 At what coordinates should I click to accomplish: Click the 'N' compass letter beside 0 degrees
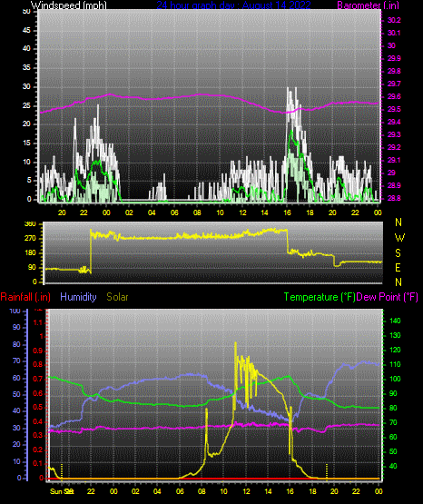[398, 282]
